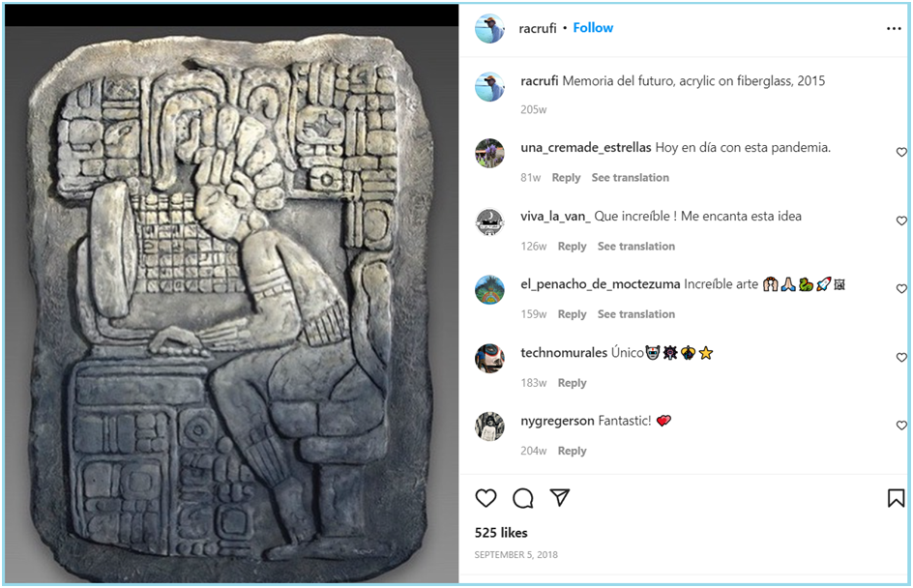Like technomurales's comment heart
Screen dimensions: 913x588
[x=901, y=358]
